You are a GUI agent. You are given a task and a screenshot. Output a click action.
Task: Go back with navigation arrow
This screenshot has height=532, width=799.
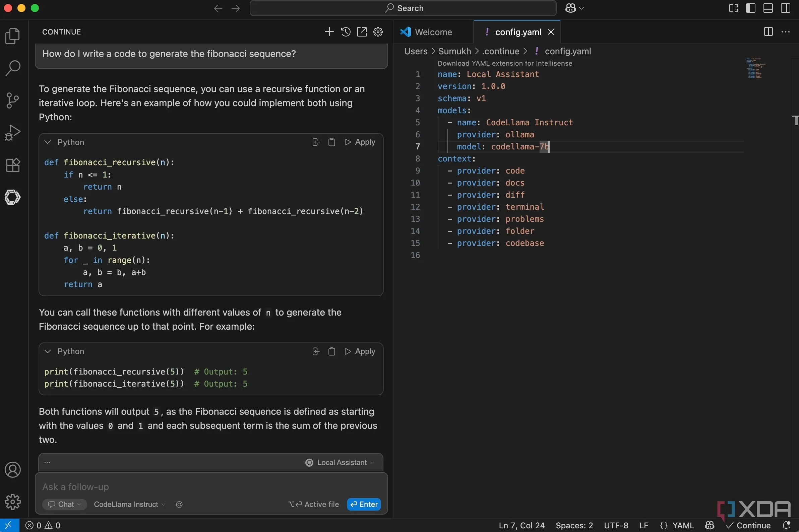click(218, 8)
